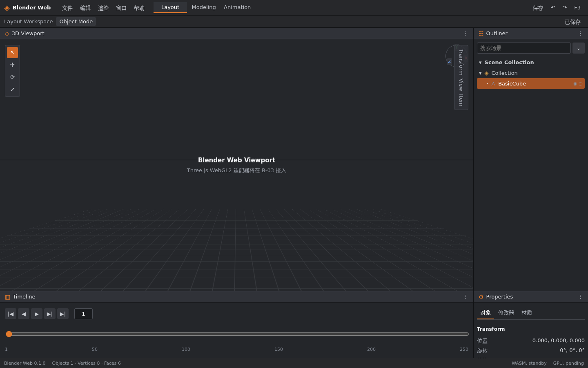Switch to the Layout workspace tab
Screen dimensions: 588x368
point(170,7)
